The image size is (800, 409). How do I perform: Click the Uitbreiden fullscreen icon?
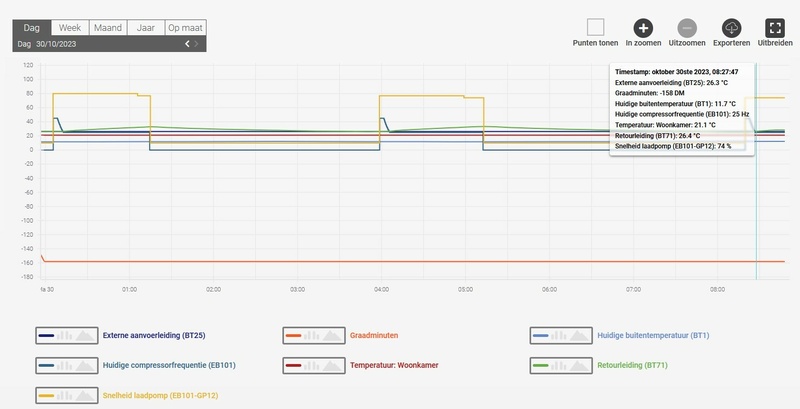click(774, 28)
